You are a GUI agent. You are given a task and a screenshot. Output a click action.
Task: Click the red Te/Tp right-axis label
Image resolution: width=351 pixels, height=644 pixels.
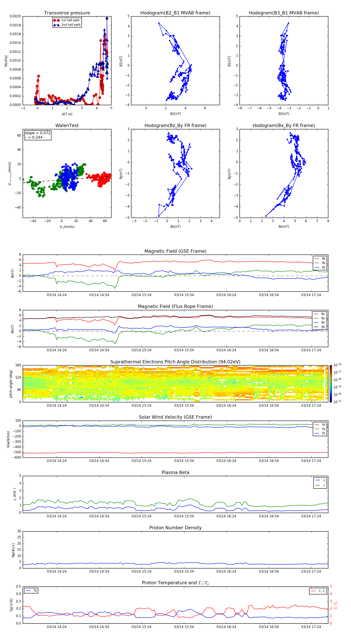[x=336, y=605]
